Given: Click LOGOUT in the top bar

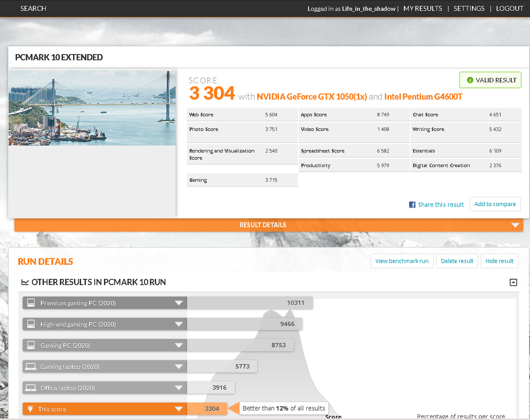Looking at the screenshot, I should [x=509, y=9].
